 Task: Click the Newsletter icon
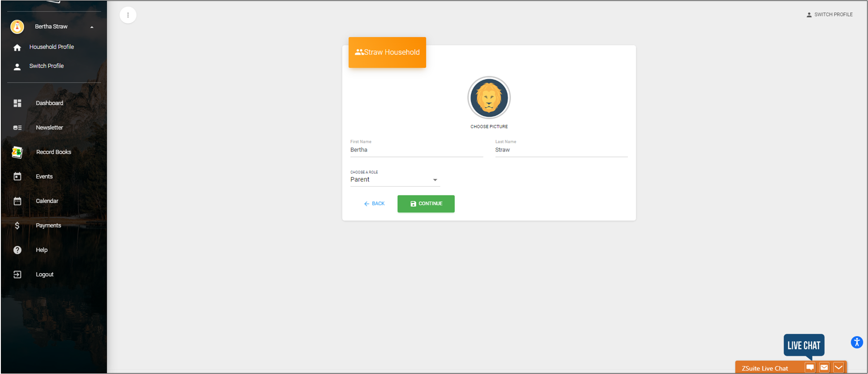pos(17,128)
